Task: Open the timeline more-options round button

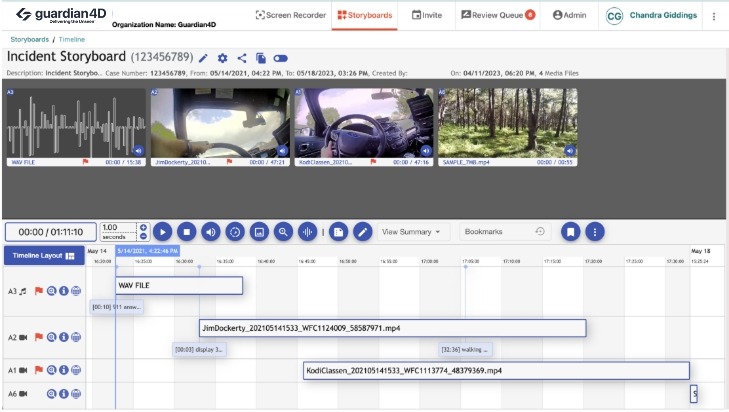Action: tap(595, 232)
